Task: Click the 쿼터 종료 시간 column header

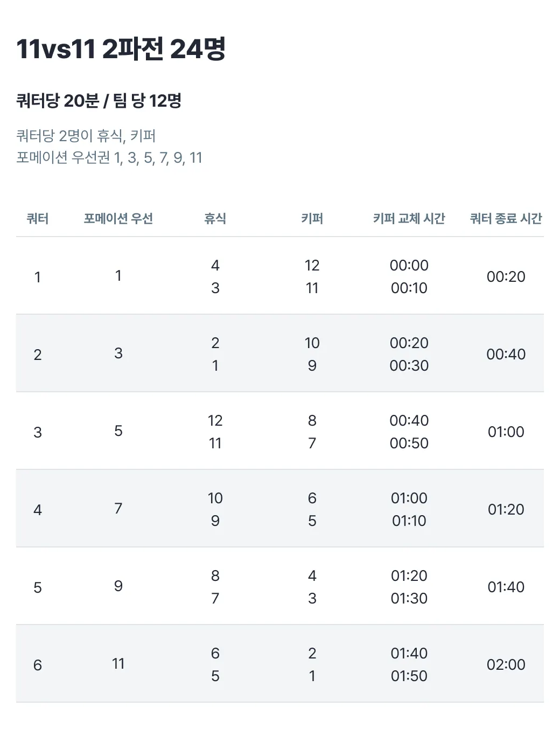Action: point(506,218)
